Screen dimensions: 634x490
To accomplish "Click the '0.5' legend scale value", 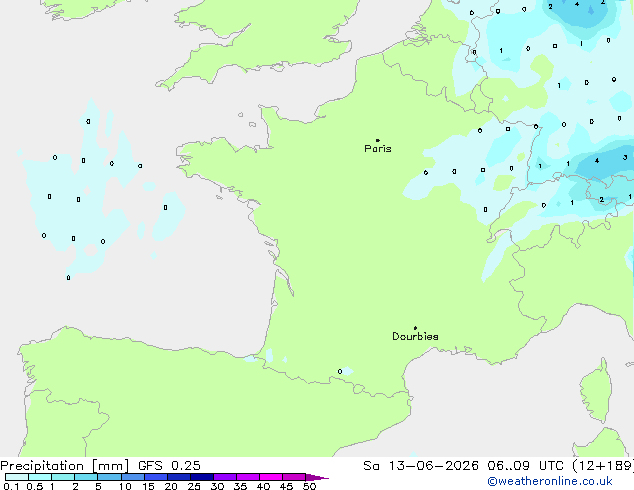I will (x=35, y=486).
